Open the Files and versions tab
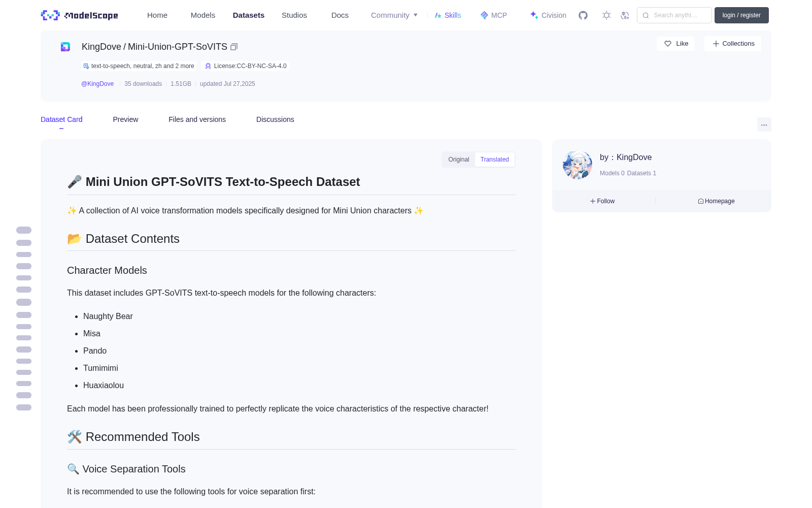The height and width of the screenshot is (508, 812). point(197,119)
